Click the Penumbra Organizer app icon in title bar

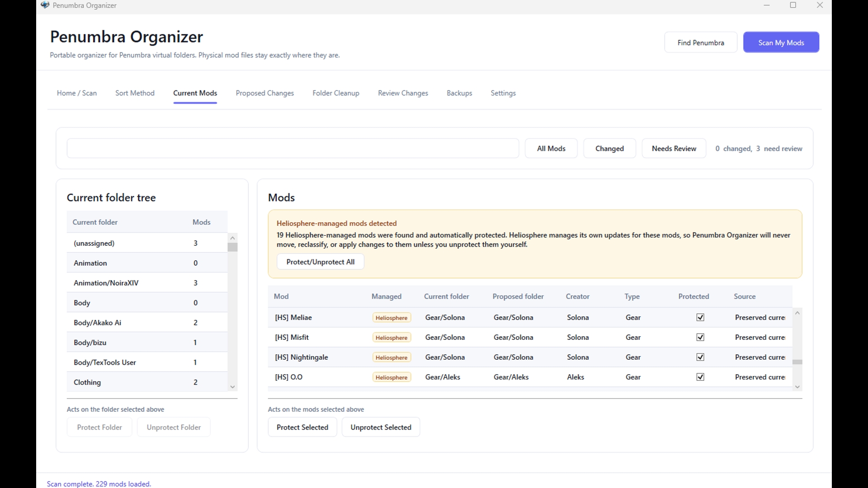[45, 5]
